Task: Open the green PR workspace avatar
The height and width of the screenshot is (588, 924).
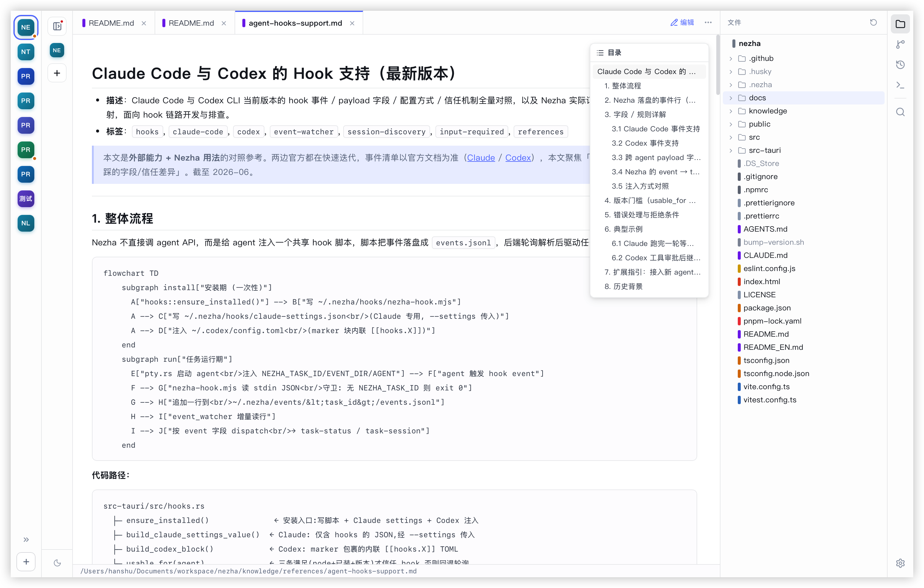Action: pyautogui.click(x=26, y=150)
